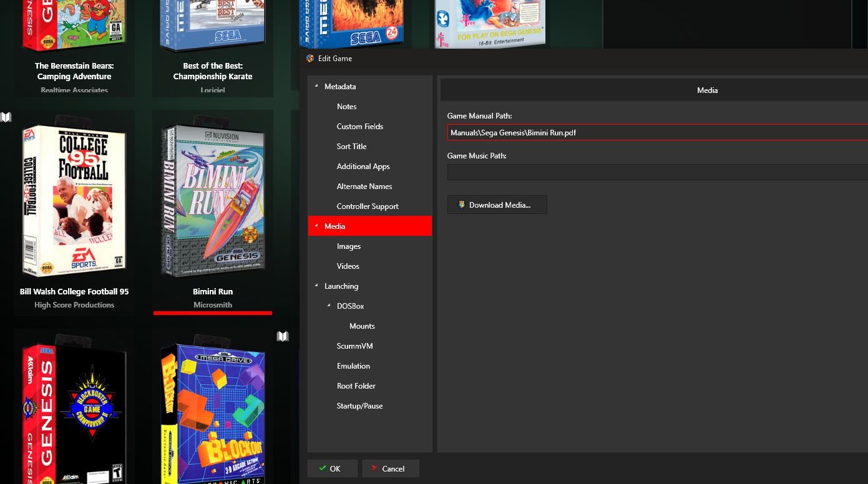Go to Additional Apps section

363,167
